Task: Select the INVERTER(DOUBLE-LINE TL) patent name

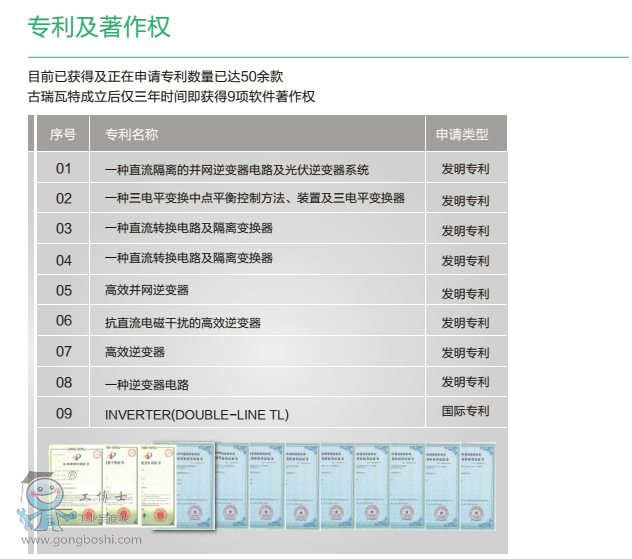Action: [196, 414]
